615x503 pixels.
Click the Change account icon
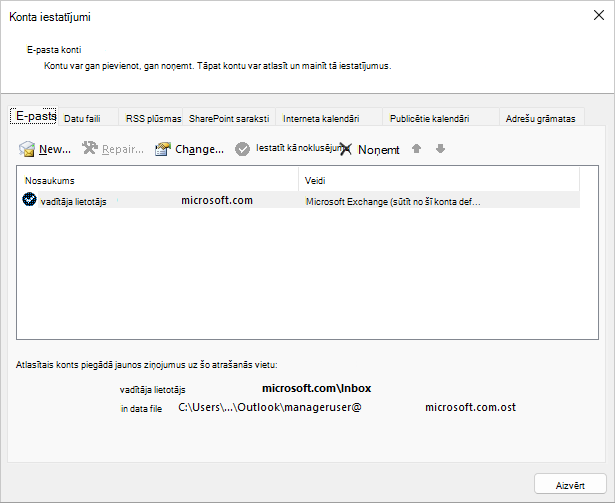[x=163, y=149]
